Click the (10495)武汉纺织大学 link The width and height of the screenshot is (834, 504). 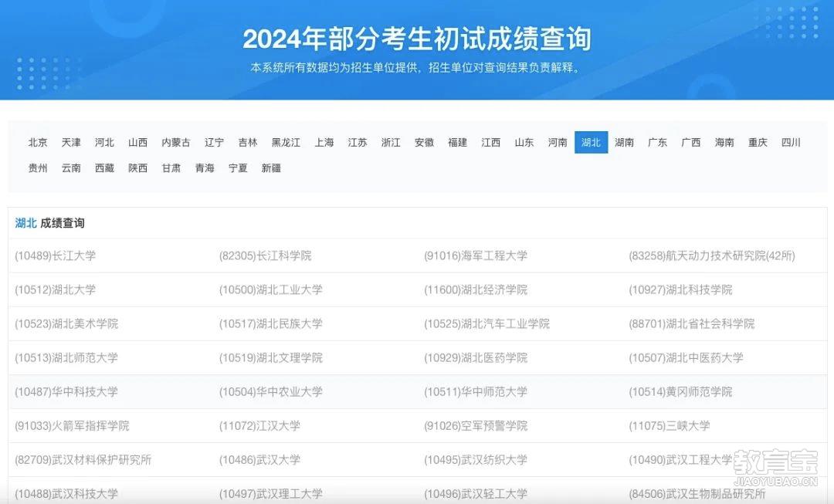[476, 460]
